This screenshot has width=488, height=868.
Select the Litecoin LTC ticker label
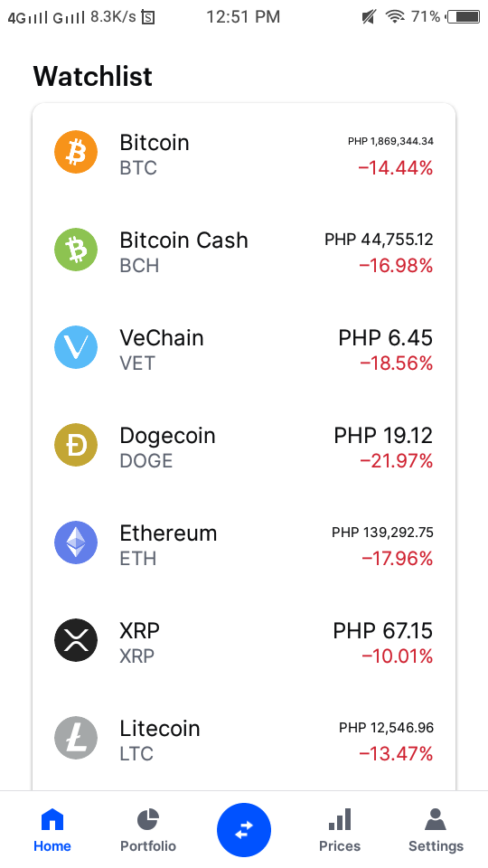pyautogui.click(x=136, y=754)
